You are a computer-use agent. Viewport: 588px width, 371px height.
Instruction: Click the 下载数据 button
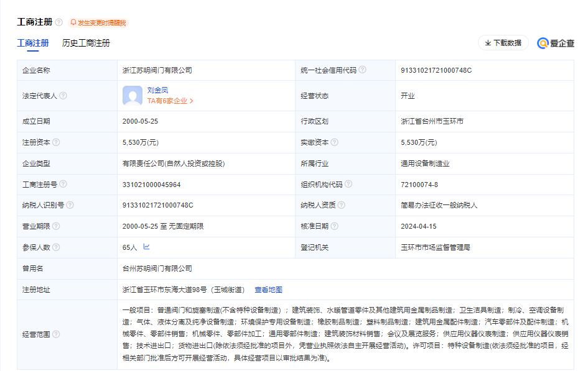[x=503, y=43]
